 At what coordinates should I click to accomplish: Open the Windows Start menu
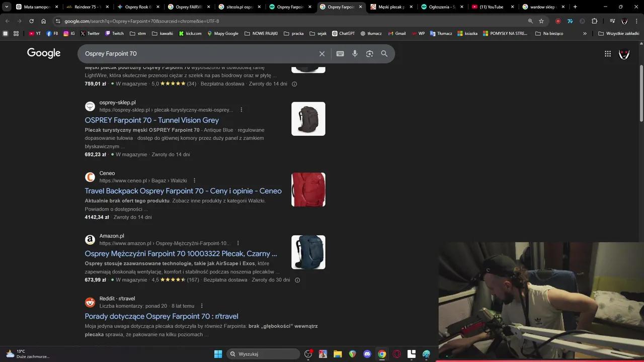pyautogui.click(x=218, y=354)
